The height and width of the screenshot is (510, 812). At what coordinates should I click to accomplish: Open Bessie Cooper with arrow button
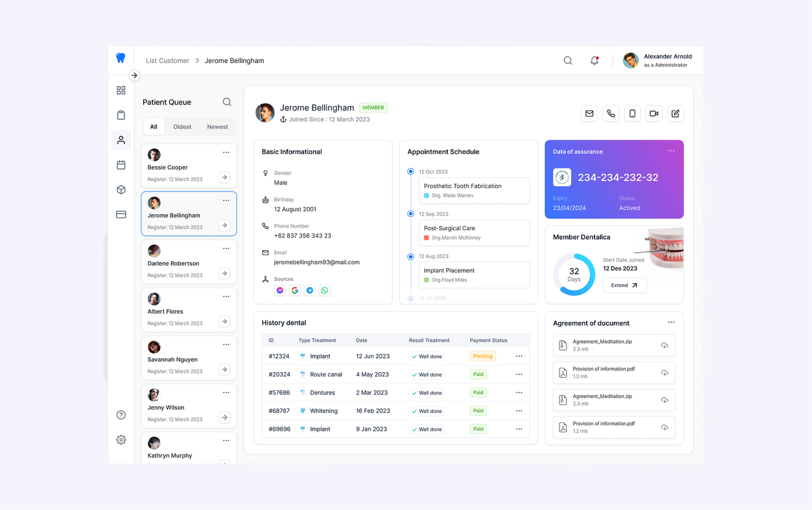point(225,177)
